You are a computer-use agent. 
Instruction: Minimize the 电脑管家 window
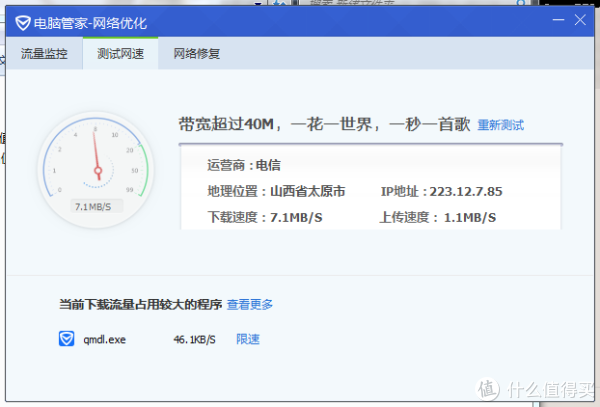(558, 20)
